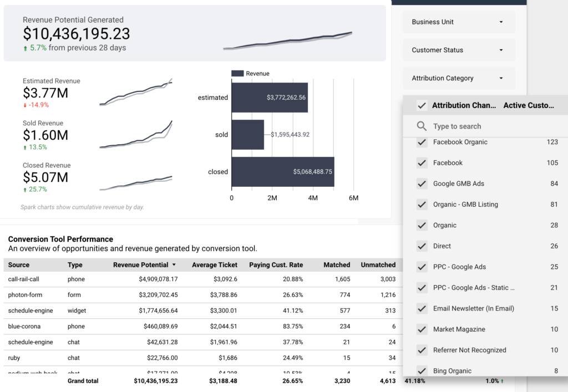Click the $1,774,656.64 revenue potential cell
Image resolution: width=568 pixels, height=392 pixels.
[x=158, y=310]
